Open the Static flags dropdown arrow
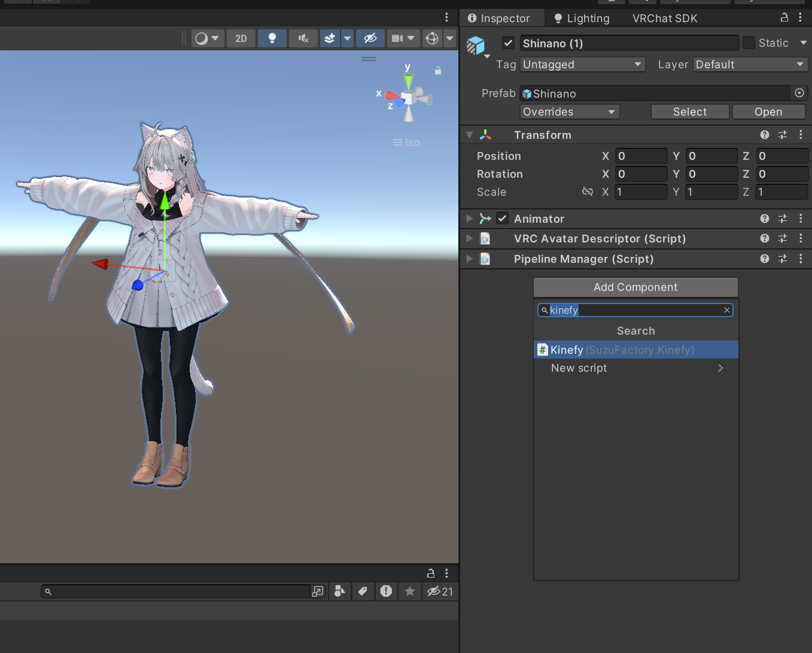812x653 pixels. click(803, 43)
